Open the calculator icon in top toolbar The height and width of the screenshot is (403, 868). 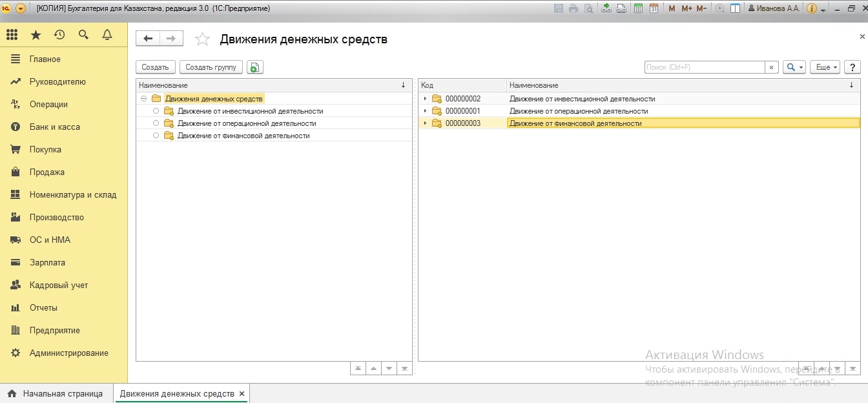point(639,8)
